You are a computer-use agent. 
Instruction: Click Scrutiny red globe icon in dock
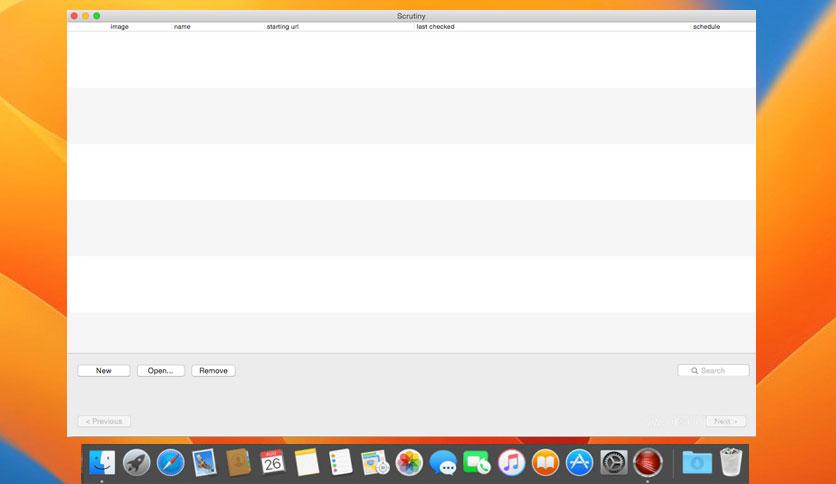tap(648, 462)
